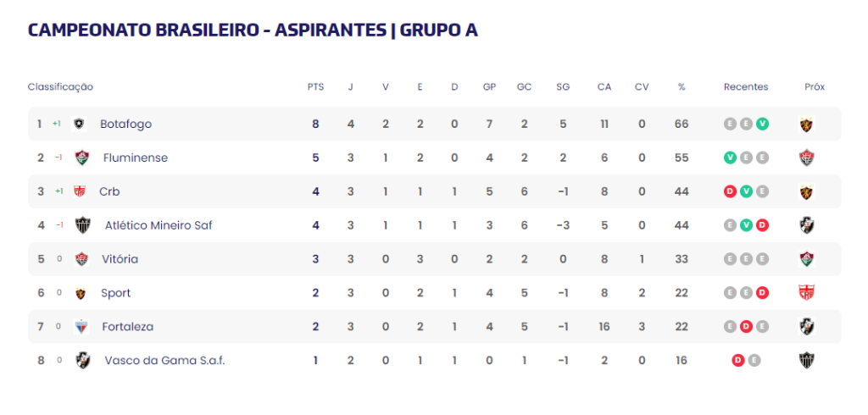
Task: Click Atlético Mineiro Saf crest icon
Action: click(83, 225)
